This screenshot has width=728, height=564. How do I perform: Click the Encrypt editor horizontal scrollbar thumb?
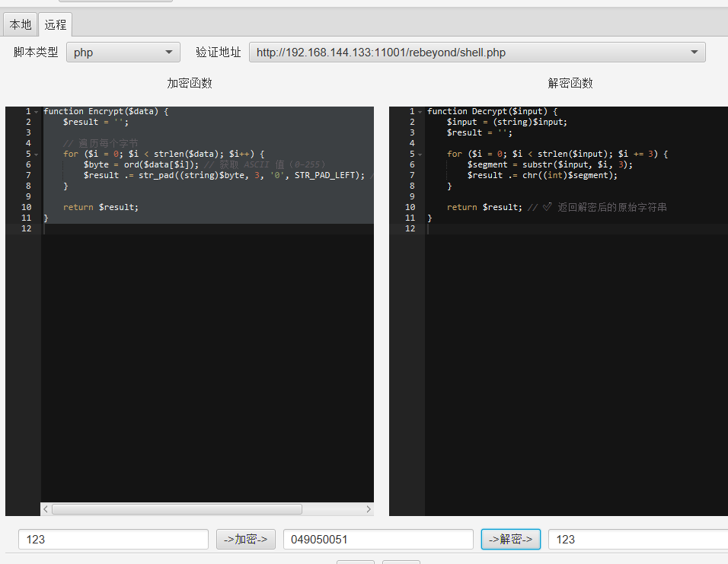(177, 509)
